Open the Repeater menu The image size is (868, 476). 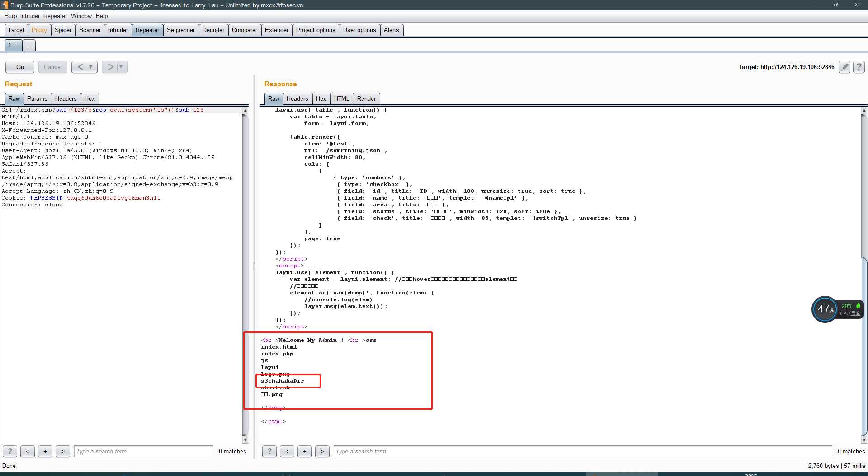coord(55,16)
